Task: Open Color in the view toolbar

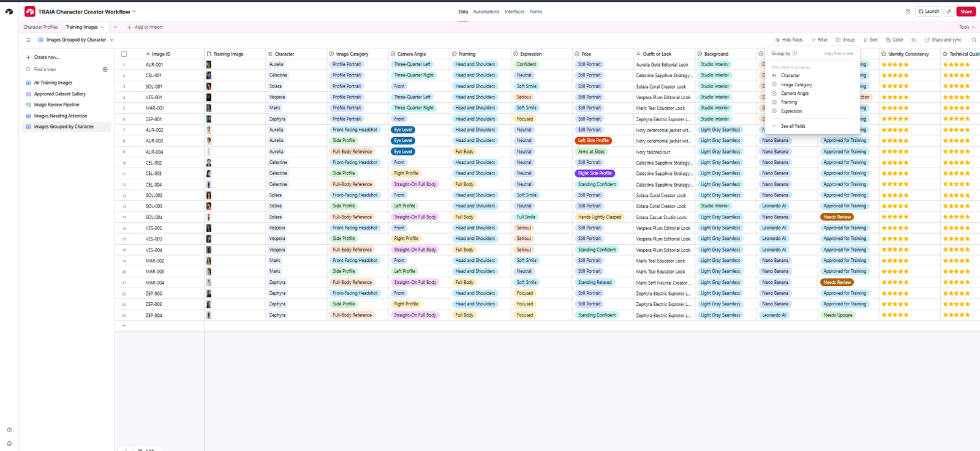Action: (x=894, y=40)
